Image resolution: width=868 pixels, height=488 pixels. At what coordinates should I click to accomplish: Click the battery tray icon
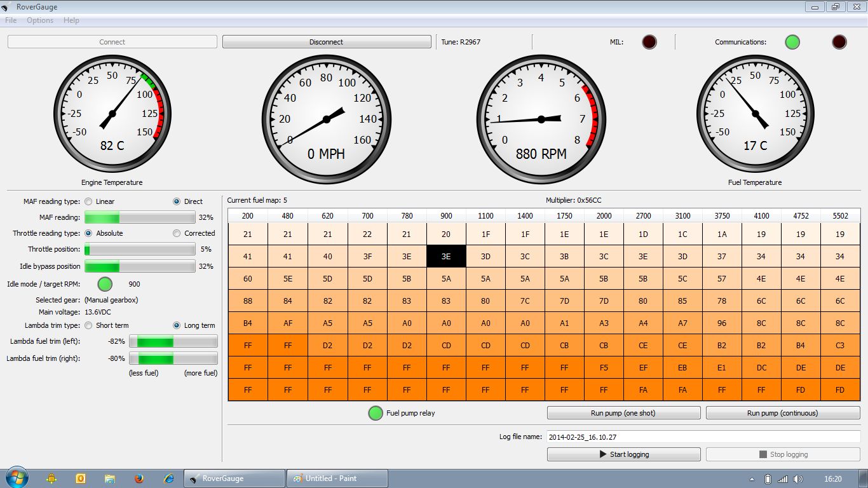click(x=768, y=479)
